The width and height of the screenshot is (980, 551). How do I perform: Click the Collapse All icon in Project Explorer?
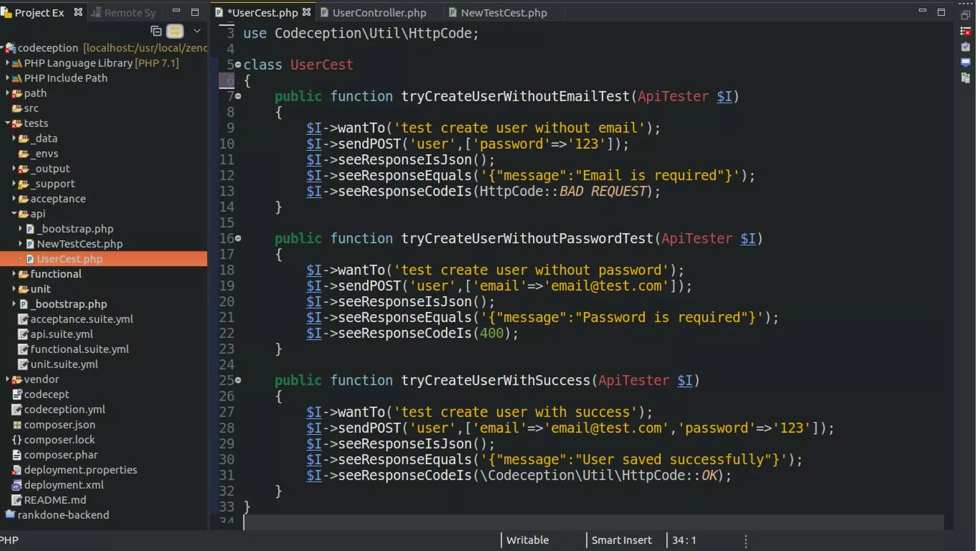tap(156, 31)
